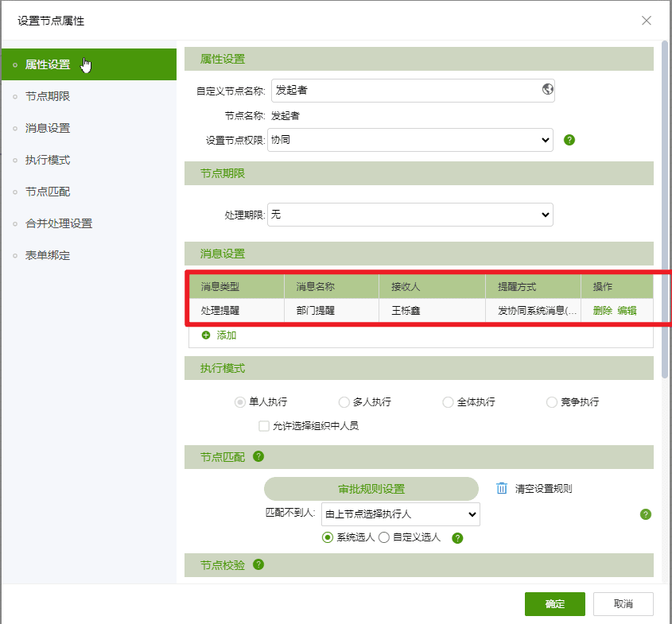Open help icon beside 设置节点权限 dropdown
Viewport: 672px width, 624px height.
(x=569, y=140)
